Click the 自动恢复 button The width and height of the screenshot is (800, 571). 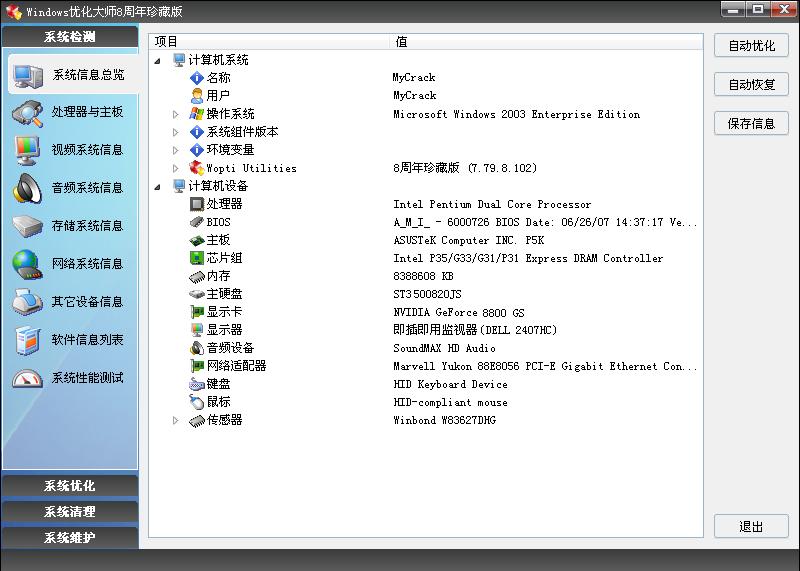(752, 85)
